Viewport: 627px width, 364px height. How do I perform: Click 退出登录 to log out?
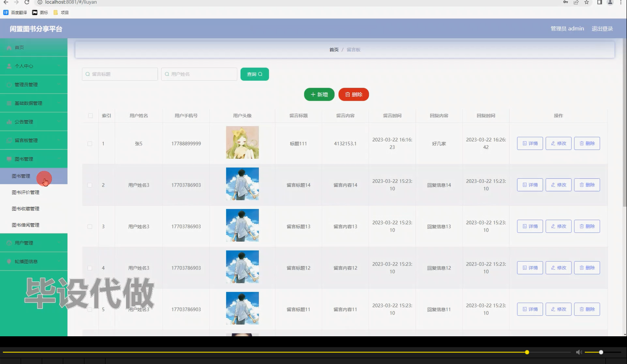click(602, 28)
